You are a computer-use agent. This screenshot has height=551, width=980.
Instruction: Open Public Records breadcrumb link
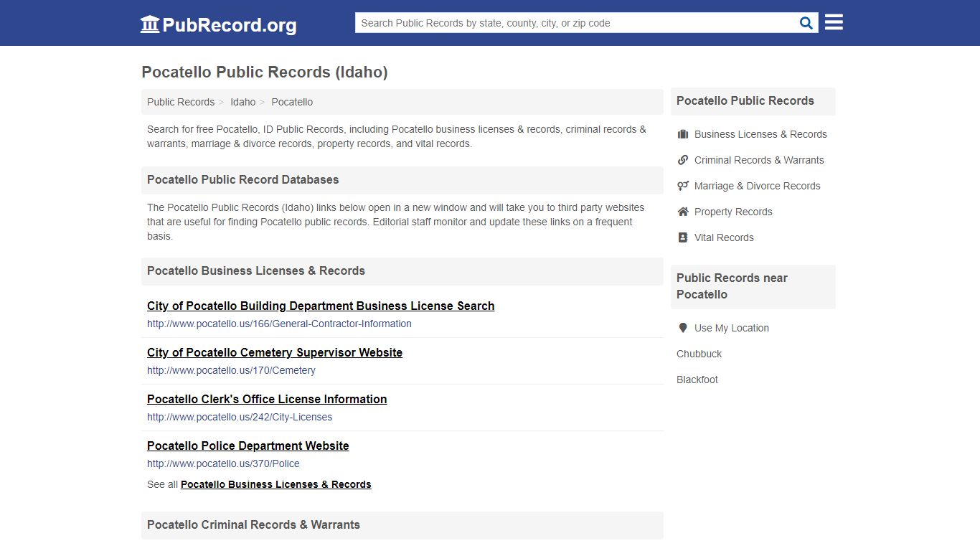click(181, 102)
